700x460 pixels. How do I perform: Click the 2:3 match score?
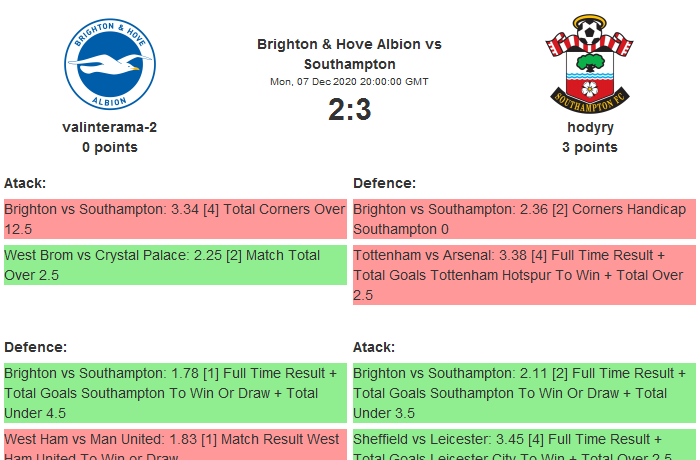[x=349, y=110]
